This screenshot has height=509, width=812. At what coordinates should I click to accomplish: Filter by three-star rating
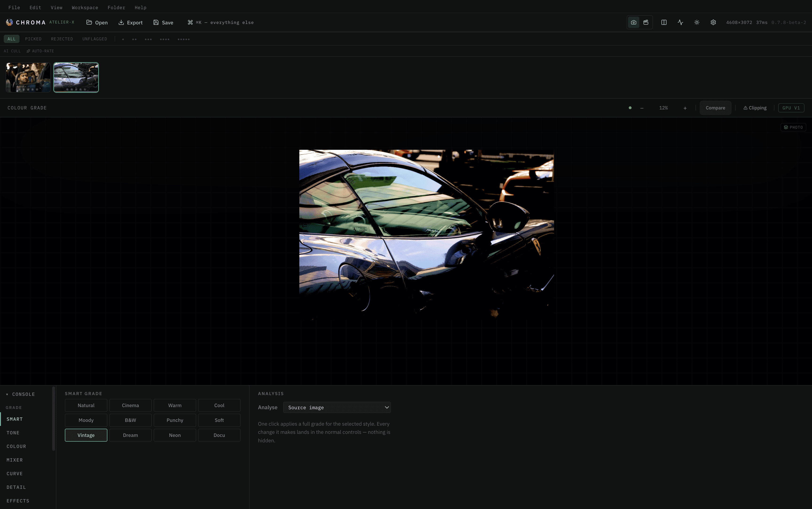[x=148, y=39]
